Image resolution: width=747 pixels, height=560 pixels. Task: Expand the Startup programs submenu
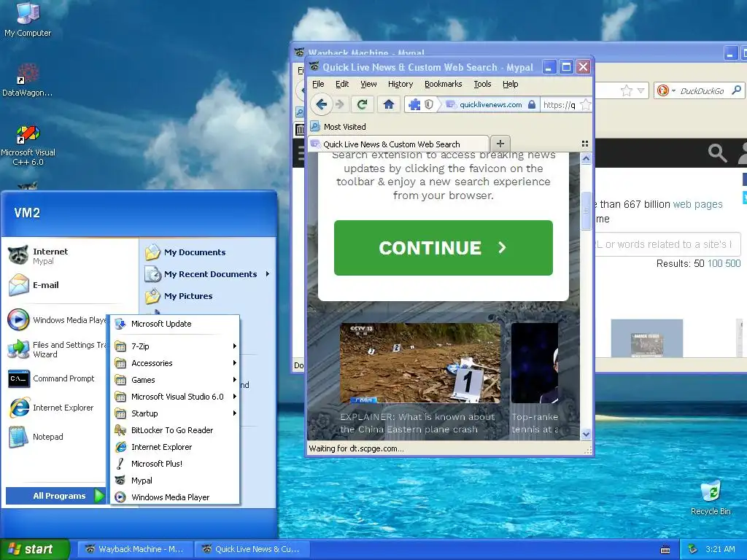coord(175,413)
